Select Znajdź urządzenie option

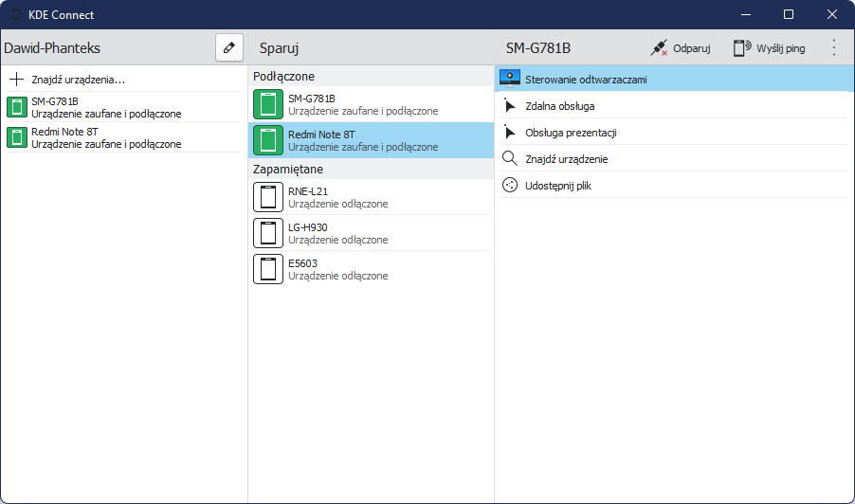[674, 158]
